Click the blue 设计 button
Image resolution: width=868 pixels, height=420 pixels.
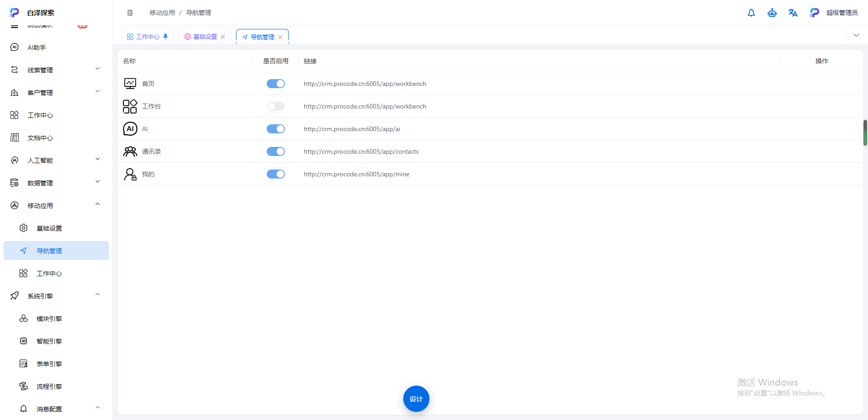(x=416, y=399)
